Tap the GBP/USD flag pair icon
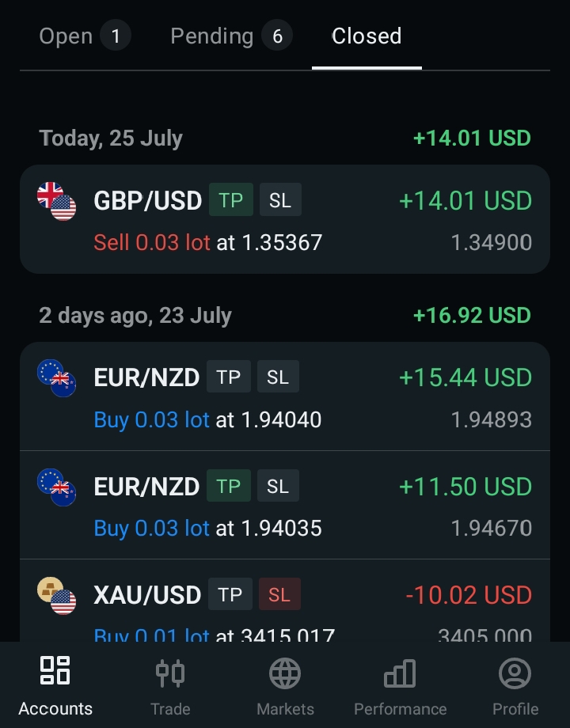This screenshot has width=570, height=728. click(x=57, y=202)
